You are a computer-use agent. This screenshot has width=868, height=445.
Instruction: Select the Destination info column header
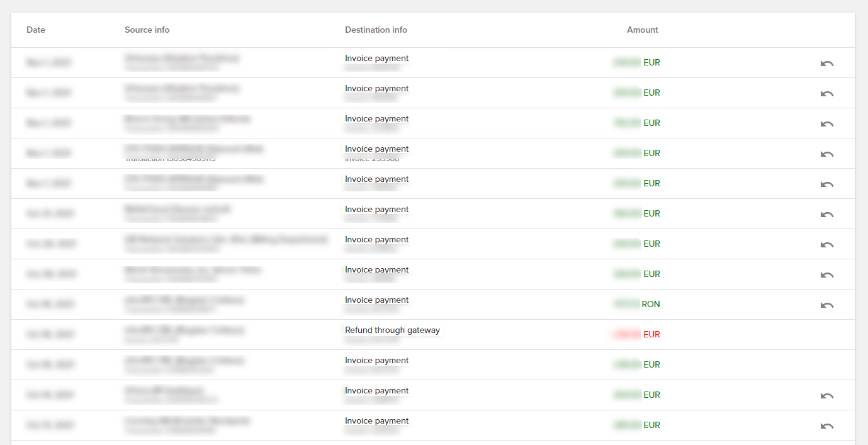pos(376,30)
